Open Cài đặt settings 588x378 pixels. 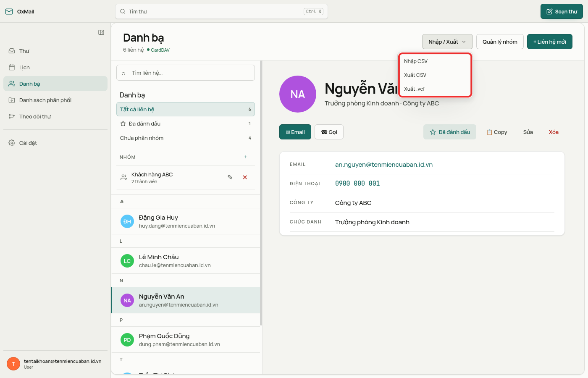pyautogui.click(x=55, y=143)
